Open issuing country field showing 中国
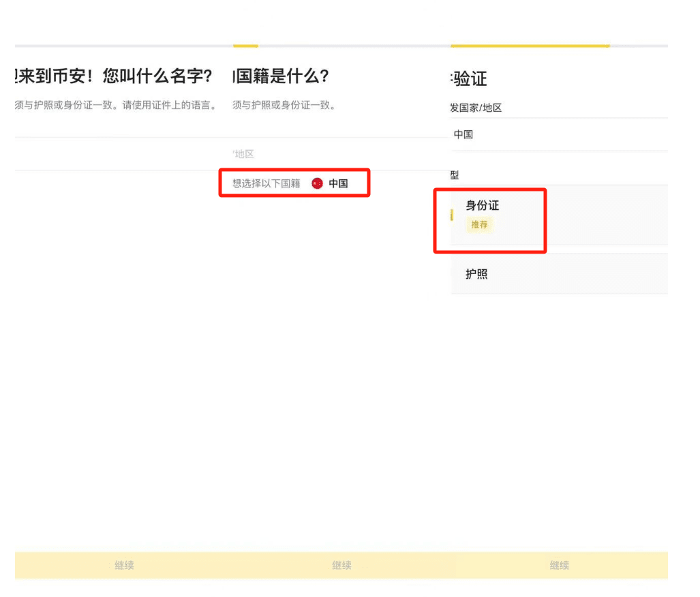This screenshot has height=597, width=700. (x=559, y=134)
